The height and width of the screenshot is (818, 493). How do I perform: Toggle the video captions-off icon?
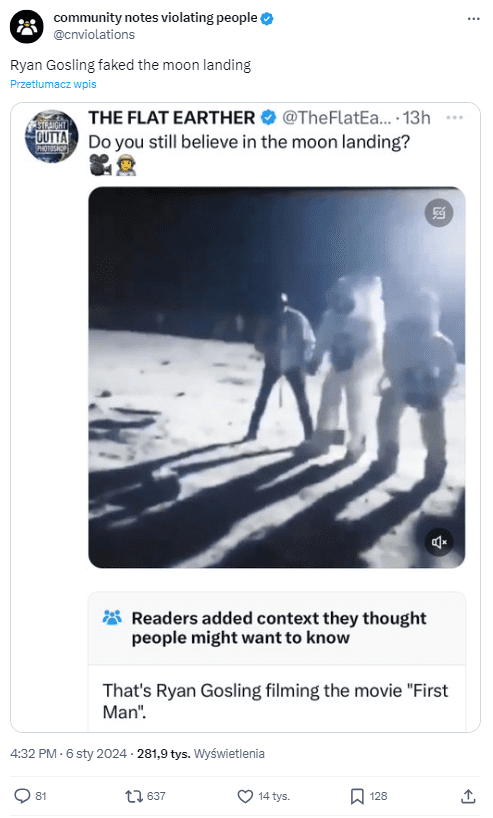click(x=439, y=213)
